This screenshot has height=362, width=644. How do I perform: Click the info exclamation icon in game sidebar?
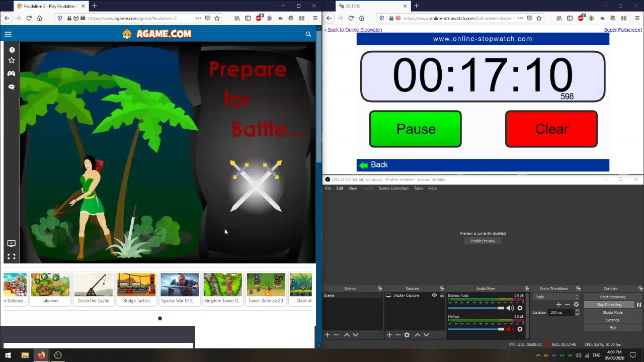(12, 50)
